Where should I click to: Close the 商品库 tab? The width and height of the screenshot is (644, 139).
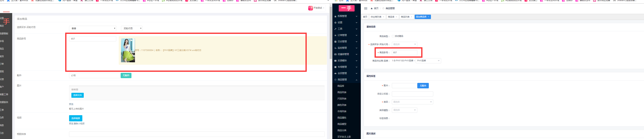click(x=396, y=17)
